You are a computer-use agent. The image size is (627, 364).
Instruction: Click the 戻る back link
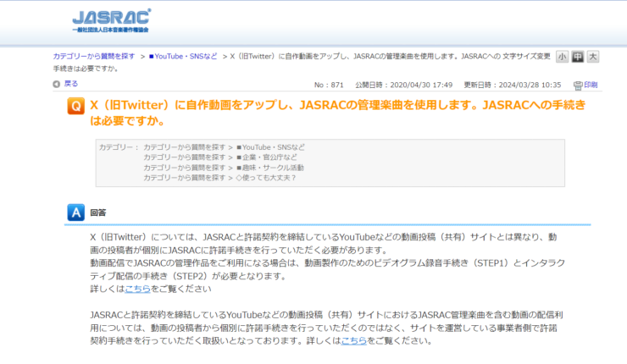click(x=71, y=84)
